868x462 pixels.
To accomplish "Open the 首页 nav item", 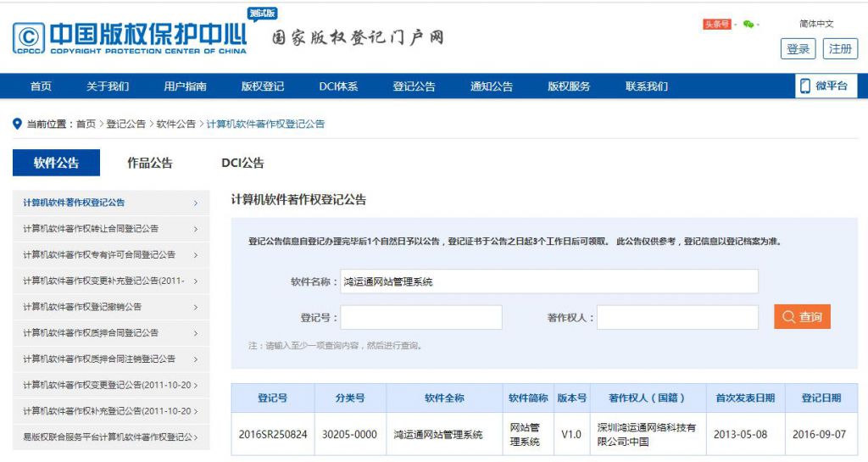I will click(41, 86).
